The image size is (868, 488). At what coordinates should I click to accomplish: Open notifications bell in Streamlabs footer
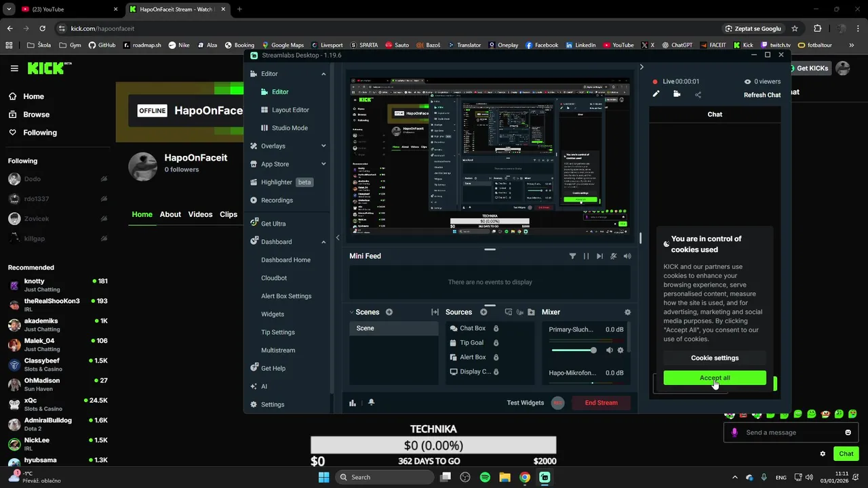coord(371,403)
